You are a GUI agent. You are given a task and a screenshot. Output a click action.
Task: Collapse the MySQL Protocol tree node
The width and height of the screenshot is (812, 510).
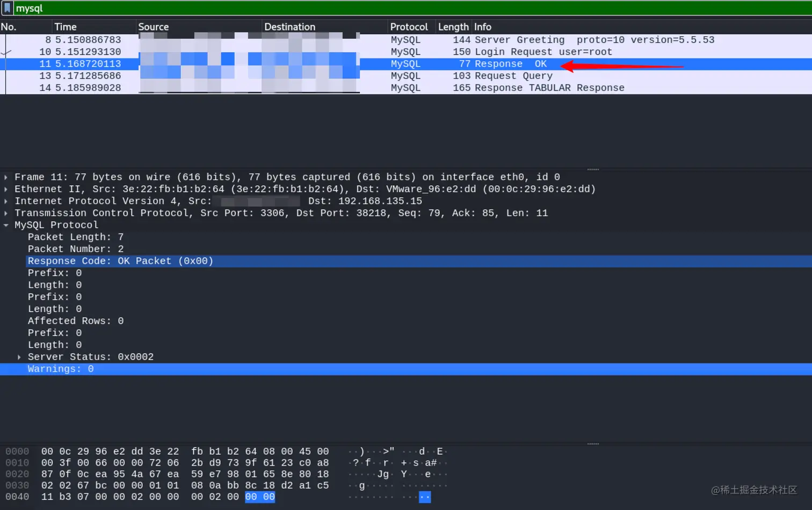(6, 225)
